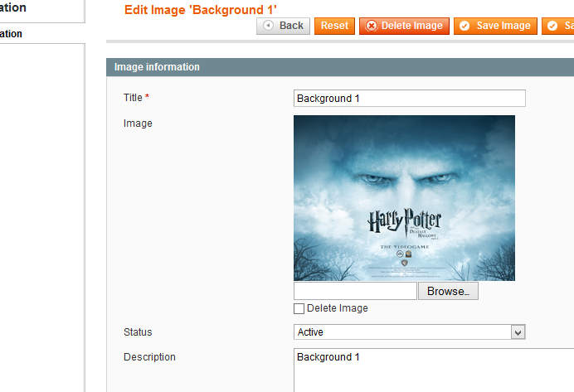Viewport: 574px width, 392px height.
Task: Click the Delete Image checkbox label text
Action: click(337, 308)
